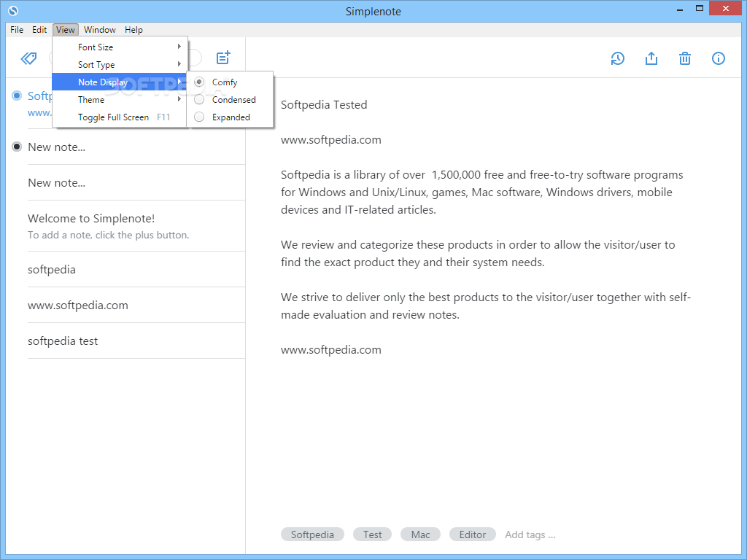This screenshot has height=560, width=747.
Task: Click the Softpedia Tested title in editor
Action: pyautogui.click(x=324, y=105)
